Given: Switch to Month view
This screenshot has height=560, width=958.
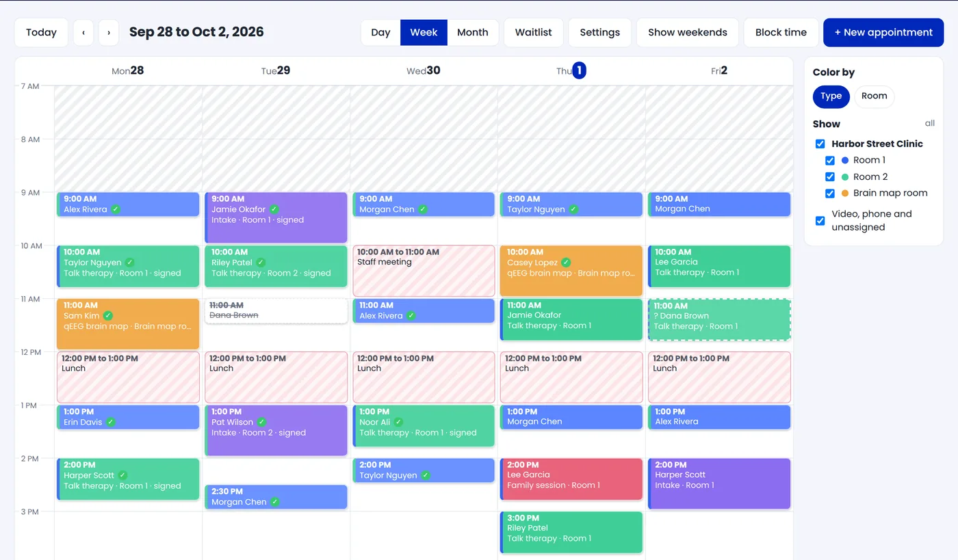Looking at the screenshot, I should (x=473, y=32).
